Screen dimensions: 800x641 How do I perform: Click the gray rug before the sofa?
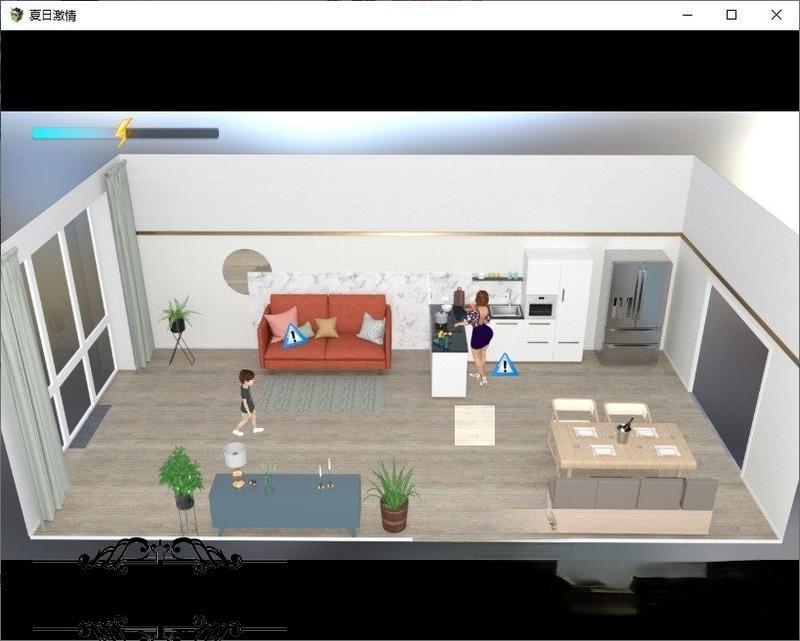tap(322, 393)
